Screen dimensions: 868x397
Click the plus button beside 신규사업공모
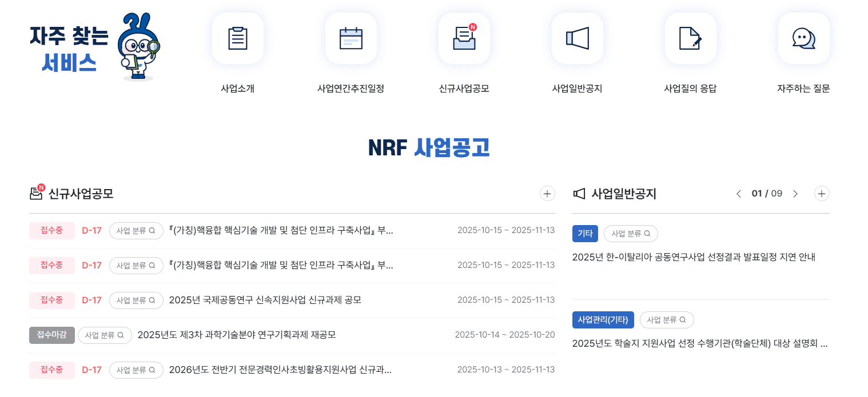pos(547,194)
